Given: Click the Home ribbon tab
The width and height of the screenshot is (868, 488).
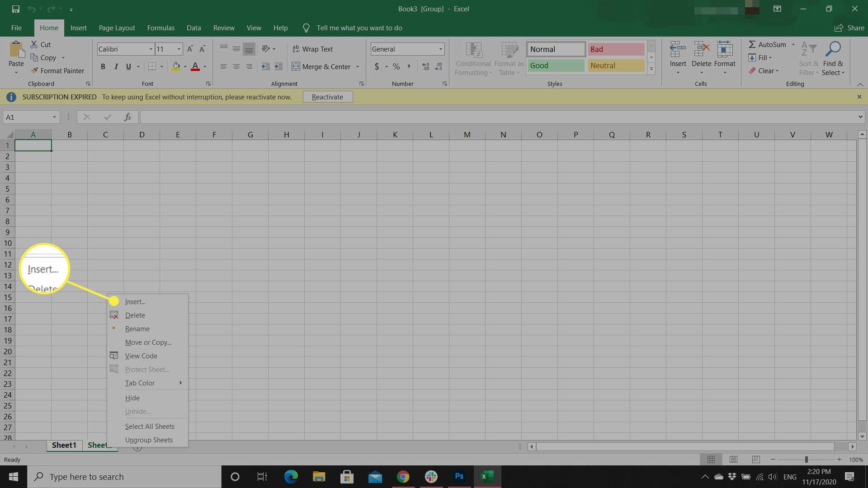Looking at the screenshot, I should [48, 28].
